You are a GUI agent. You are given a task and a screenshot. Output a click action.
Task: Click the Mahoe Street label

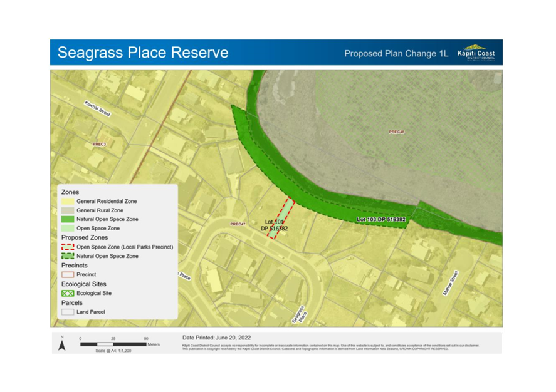pyautogui.click(x=451, y=283)
